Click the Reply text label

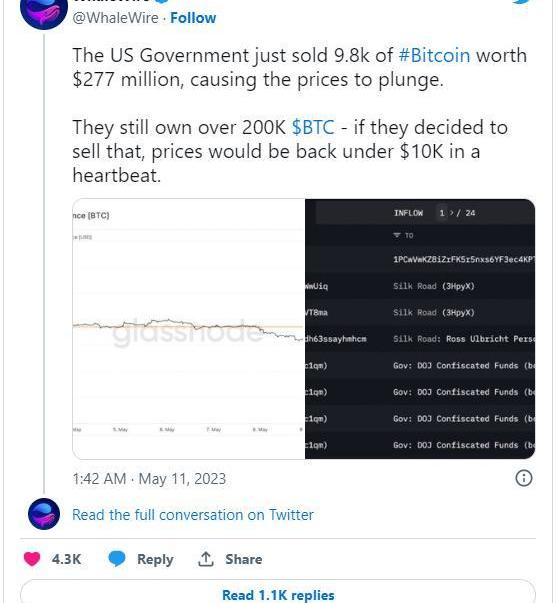(155, 559)
